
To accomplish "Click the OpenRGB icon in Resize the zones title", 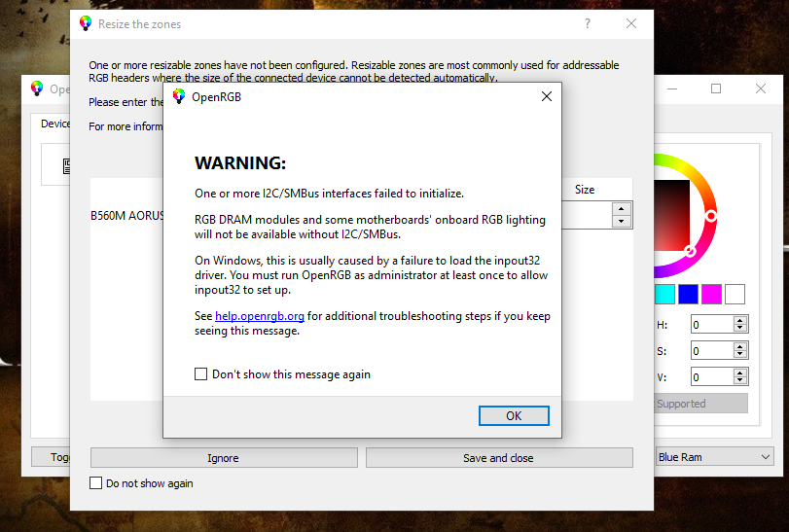I will click(x=86, y=23).
